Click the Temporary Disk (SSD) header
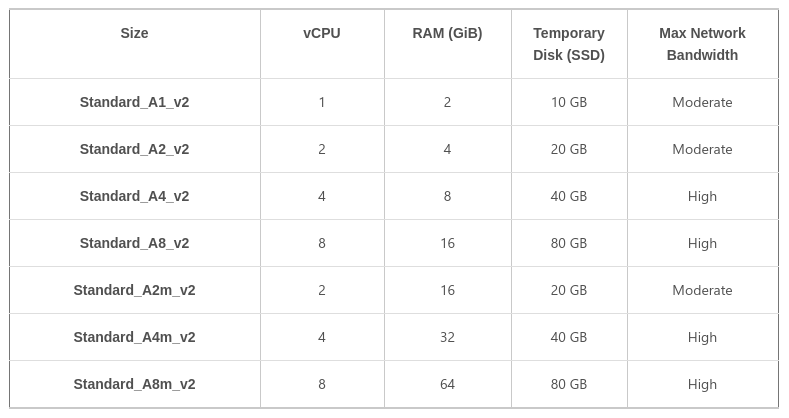Image resolution: width=789 pixels, height=418 pixels. click(569, 44)
